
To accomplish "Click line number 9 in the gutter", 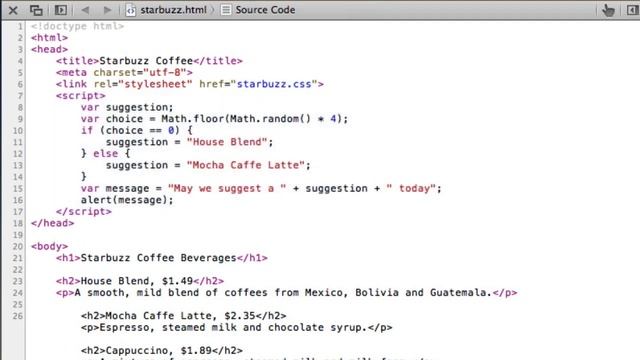I will click(20, 119).
